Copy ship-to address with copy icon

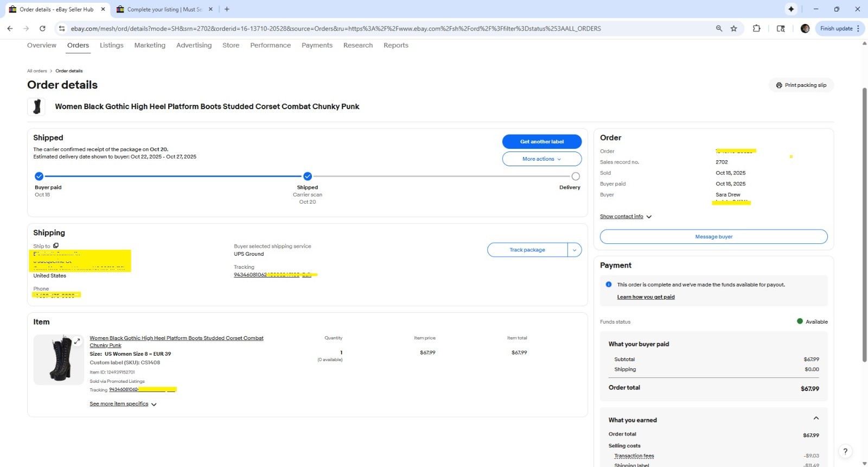[x=56, y=245]
